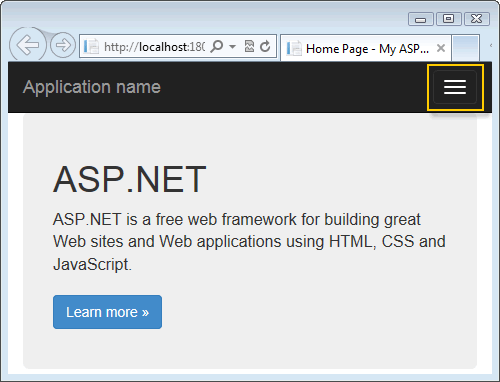The height and width of the screenshot is (382, 500).
Task: Reload the page with Refresh icon
Action: click(265, 46)
